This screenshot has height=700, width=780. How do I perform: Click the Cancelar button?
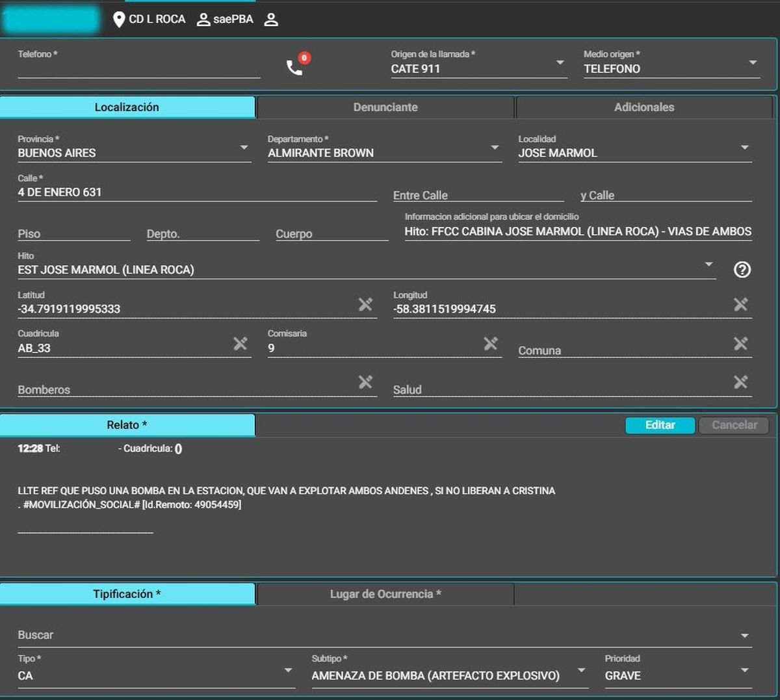[734, 425]
